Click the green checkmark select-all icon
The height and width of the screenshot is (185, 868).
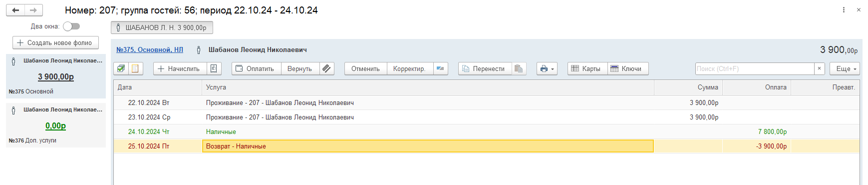[121, 68]
